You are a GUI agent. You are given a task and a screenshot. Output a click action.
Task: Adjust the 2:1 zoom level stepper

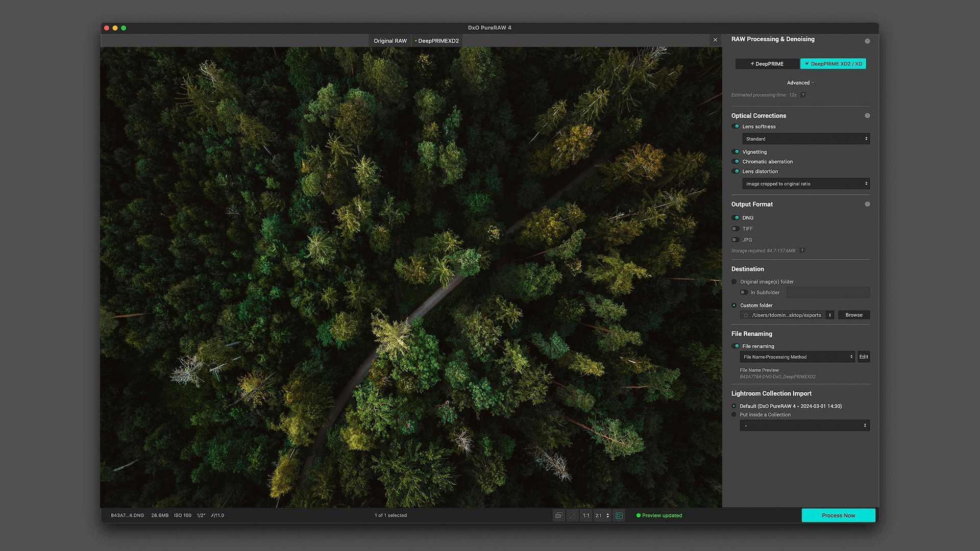(x=607, y=515)
